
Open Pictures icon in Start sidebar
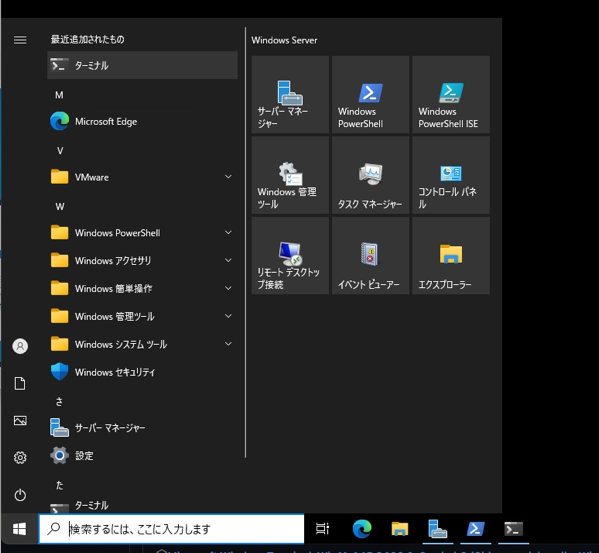20,420
